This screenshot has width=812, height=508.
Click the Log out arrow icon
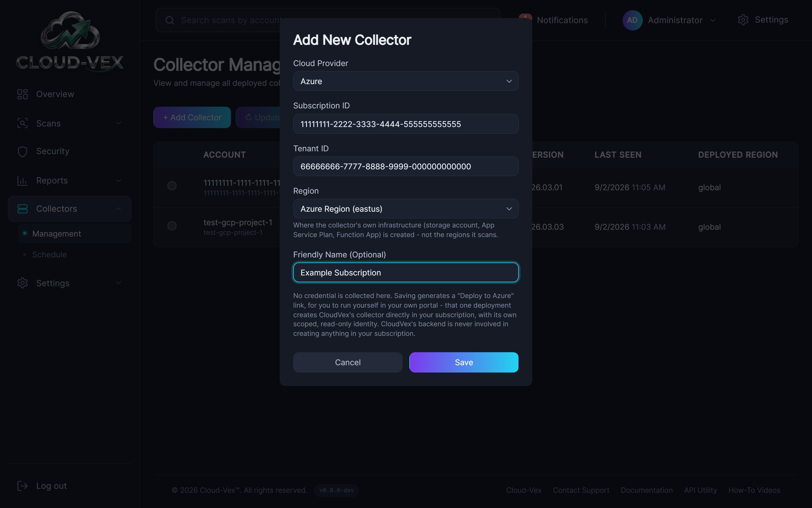pyautogui.click(x=23, y=486)
